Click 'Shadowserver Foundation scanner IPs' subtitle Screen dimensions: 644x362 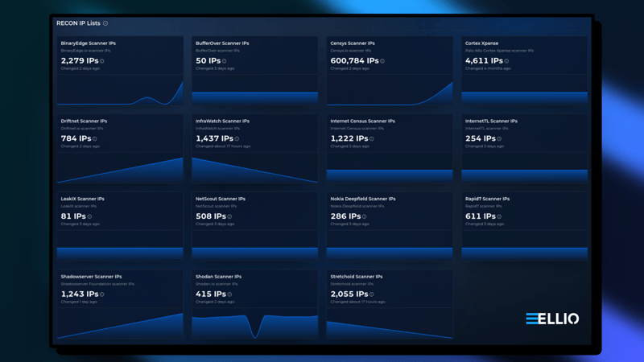(x=97, y=285)
